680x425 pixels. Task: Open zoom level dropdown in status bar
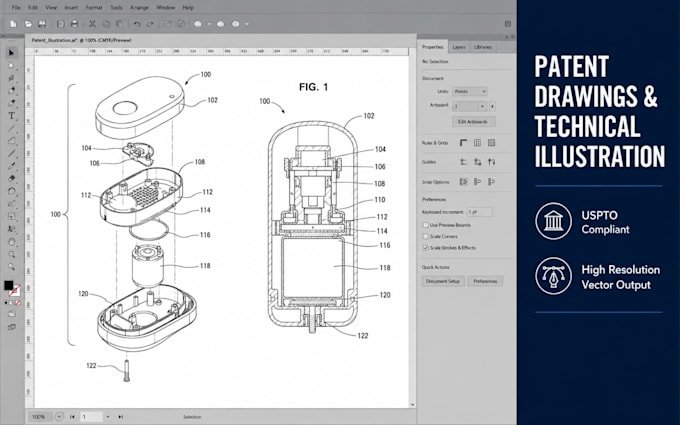60,417
